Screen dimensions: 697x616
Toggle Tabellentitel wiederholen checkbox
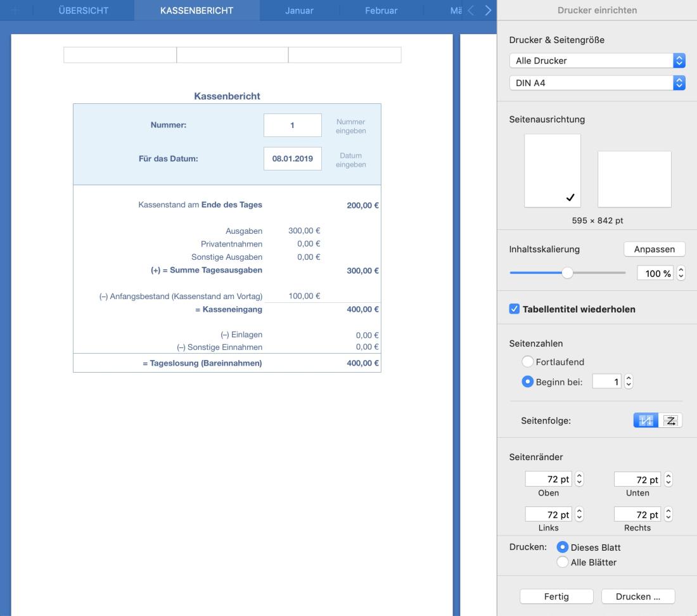click(x=515, y=309)
